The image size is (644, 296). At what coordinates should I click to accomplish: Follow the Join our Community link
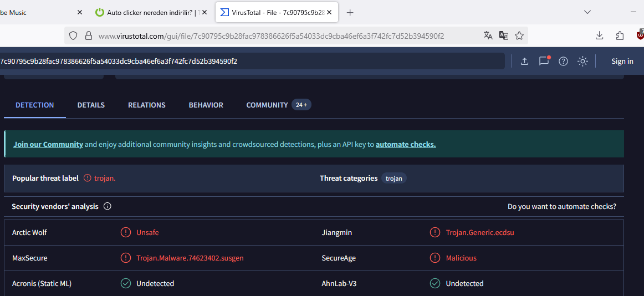pos(48,145)
